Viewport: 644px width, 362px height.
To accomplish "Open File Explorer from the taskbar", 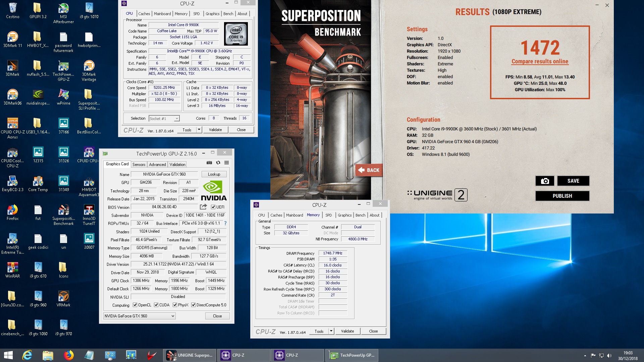I will coord(48,355).
